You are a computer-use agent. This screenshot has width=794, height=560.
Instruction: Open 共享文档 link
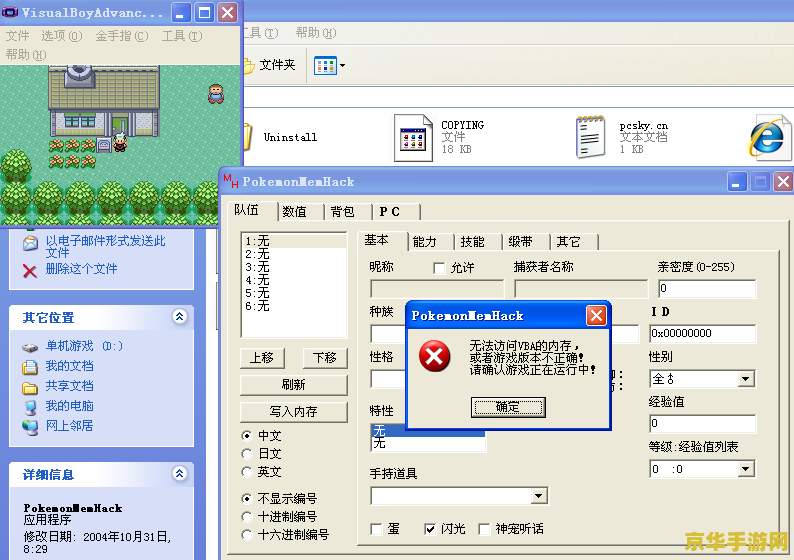(69, 386)
